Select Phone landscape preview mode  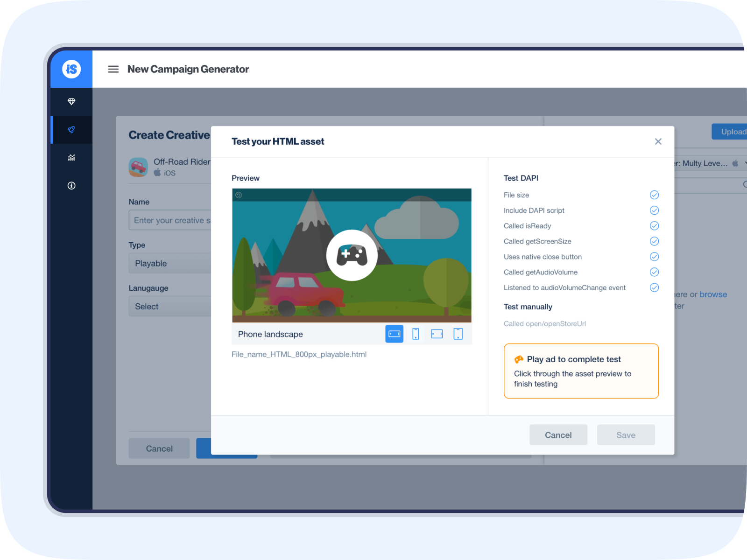(x=395, y=334)
